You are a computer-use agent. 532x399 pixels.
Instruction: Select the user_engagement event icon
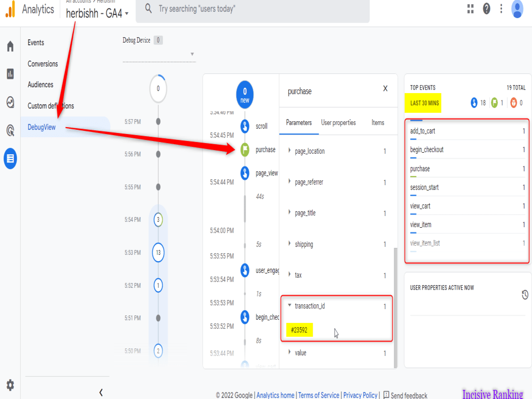(x=245, y=270)
